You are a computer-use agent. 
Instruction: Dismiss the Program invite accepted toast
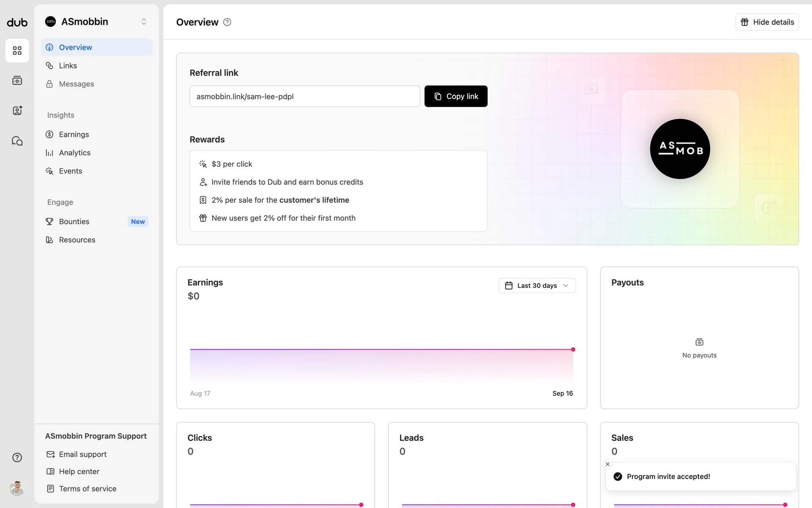608,464
